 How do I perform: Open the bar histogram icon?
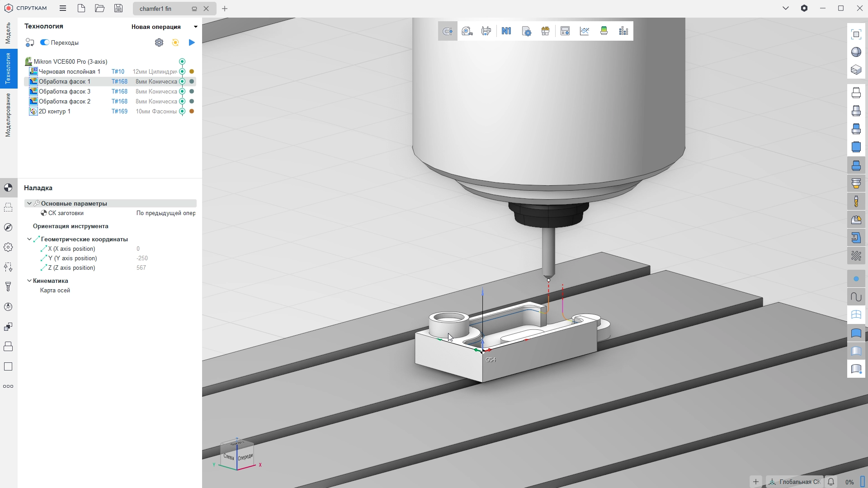[x=623, y=31]
